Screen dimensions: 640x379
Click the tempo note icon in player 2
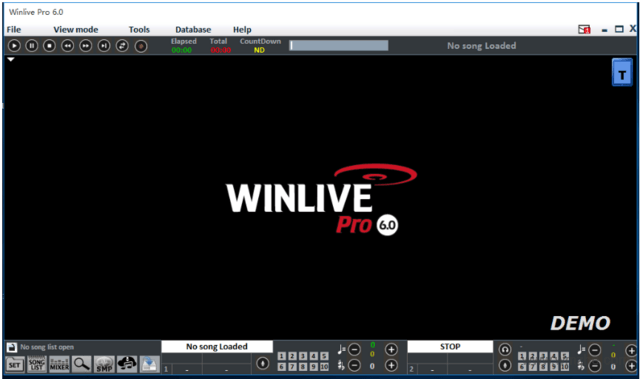[x=582, y=350]
